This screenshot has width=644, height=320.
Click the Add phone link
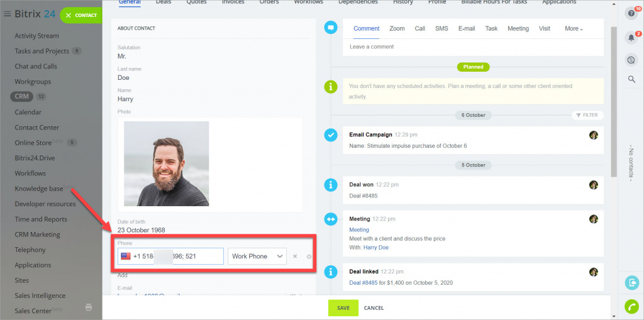[123, 275]
